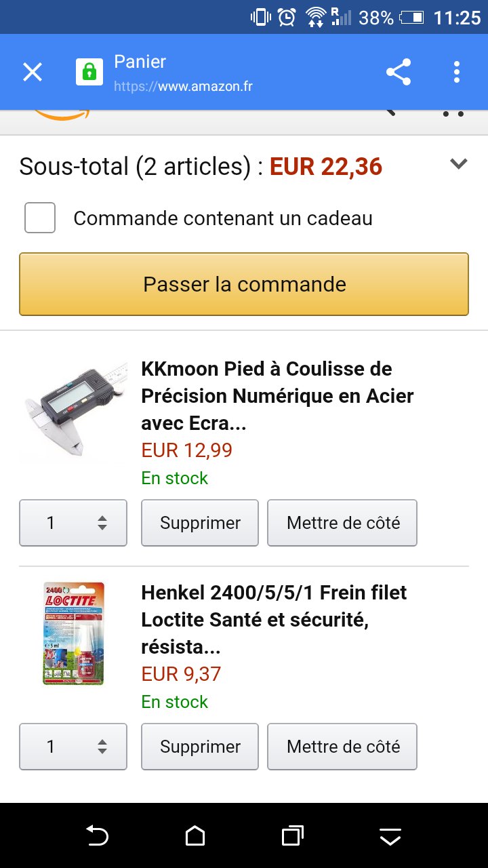Tap the green secure lock icon
Screen dimensions: 488x868
point(89,72)
